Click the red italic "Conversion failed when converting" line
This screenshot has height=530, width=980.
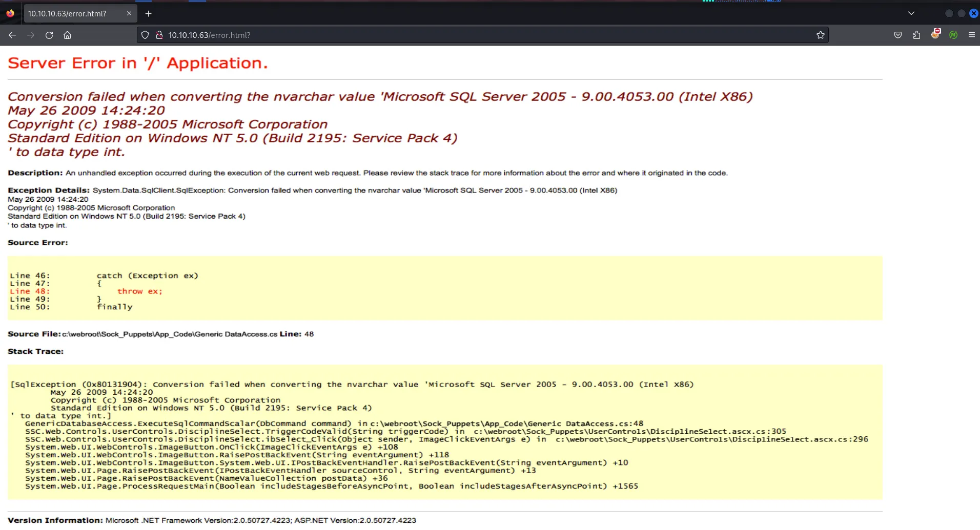tap(380, 96)
